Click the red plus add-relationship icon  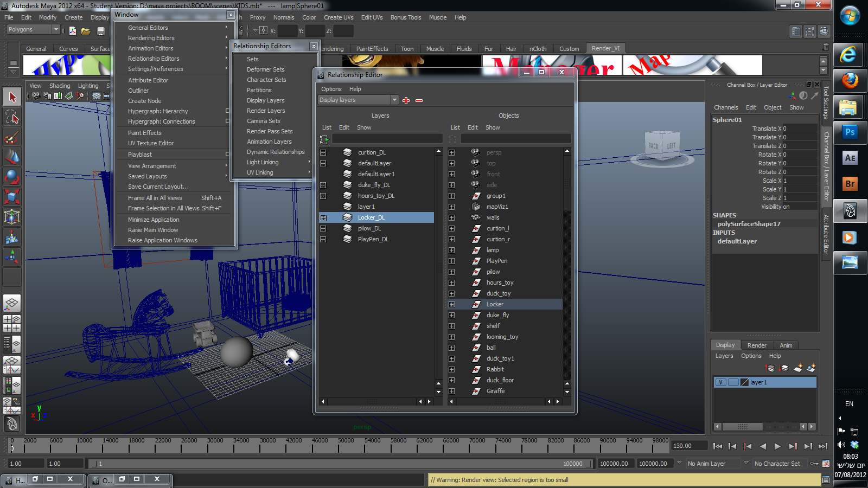click(x=406, y=100)
